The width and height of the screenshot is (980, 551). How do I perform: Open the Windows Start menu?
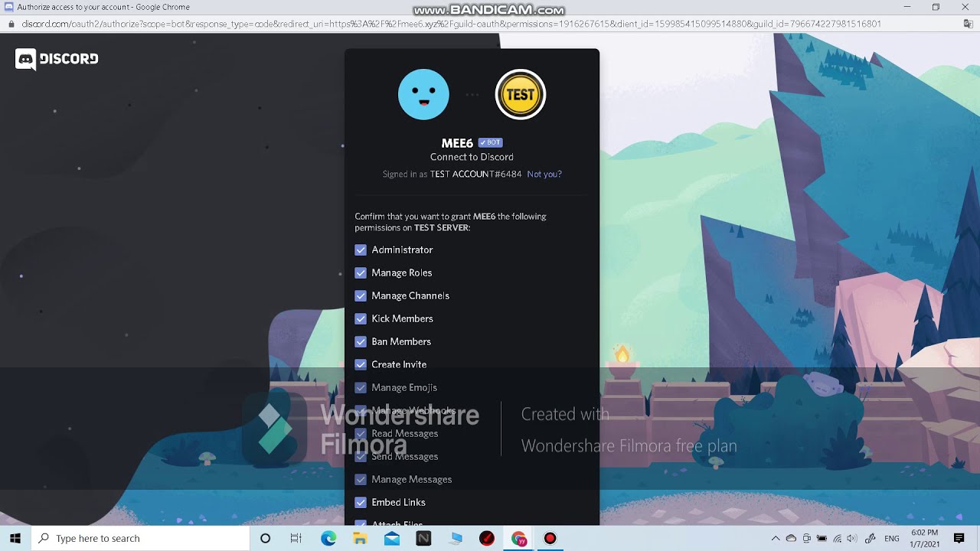pyautogui.click(x=15, y=539)
